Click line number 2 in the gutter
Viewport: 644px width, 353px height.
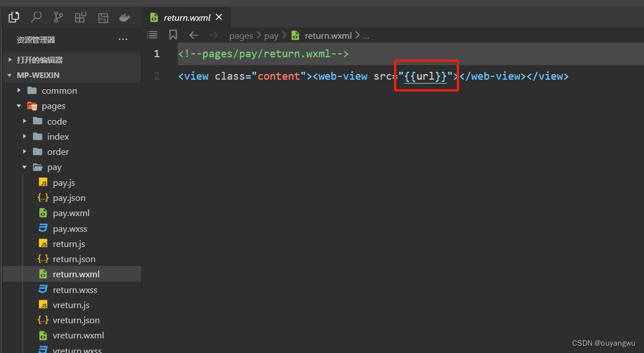156,76
